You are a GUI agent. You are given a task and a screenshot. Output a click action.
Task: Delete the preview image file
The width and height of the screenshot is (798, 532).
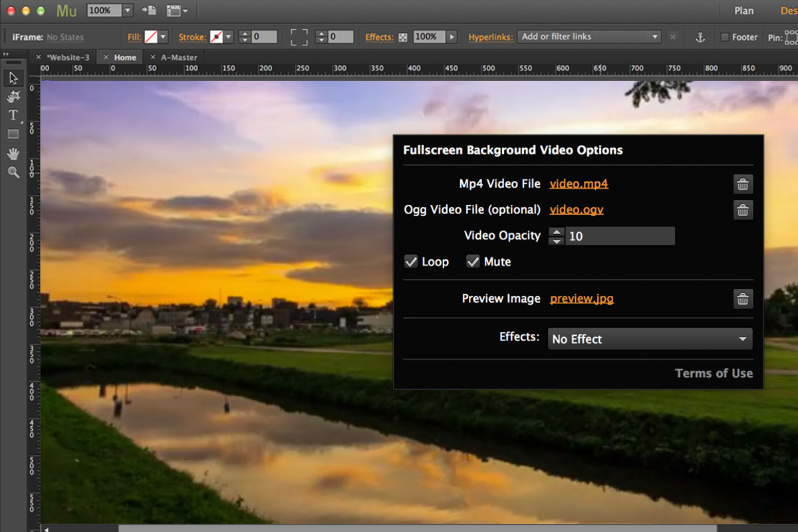[743, 299]
